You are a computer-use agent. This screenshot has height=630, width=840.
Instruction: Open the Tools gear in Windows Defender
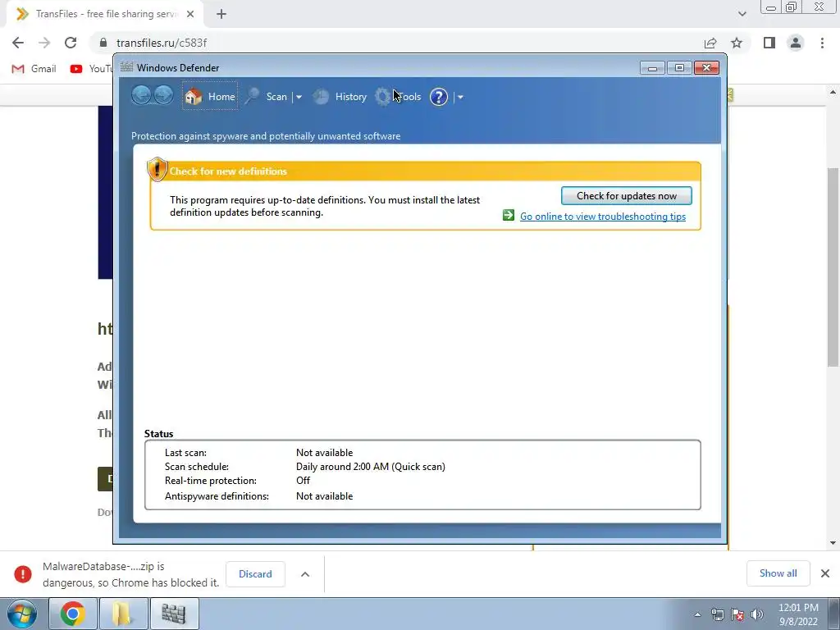coord(398,97)
